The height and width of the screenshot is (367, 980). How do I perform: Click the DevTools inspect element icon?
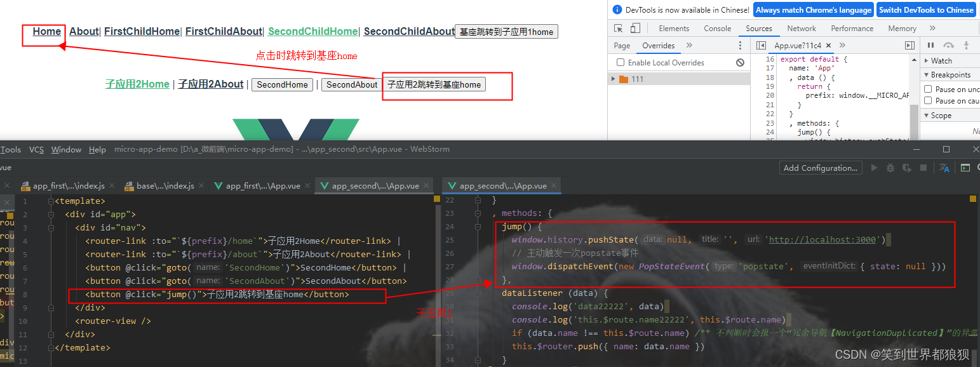coord(619,29)
